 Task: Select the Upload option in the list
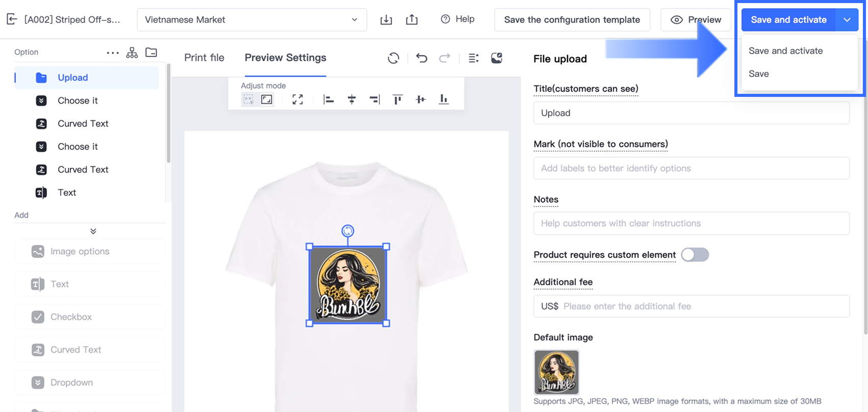coord(87,78)
